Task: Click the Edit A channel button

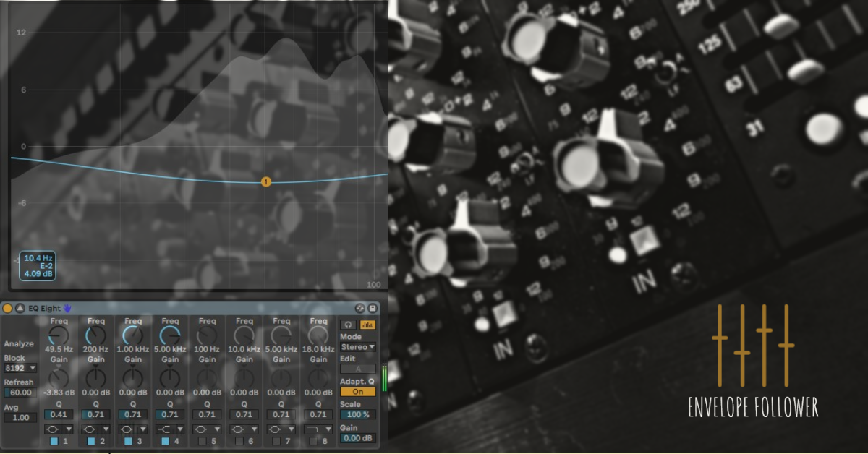Action: [357, 369]
